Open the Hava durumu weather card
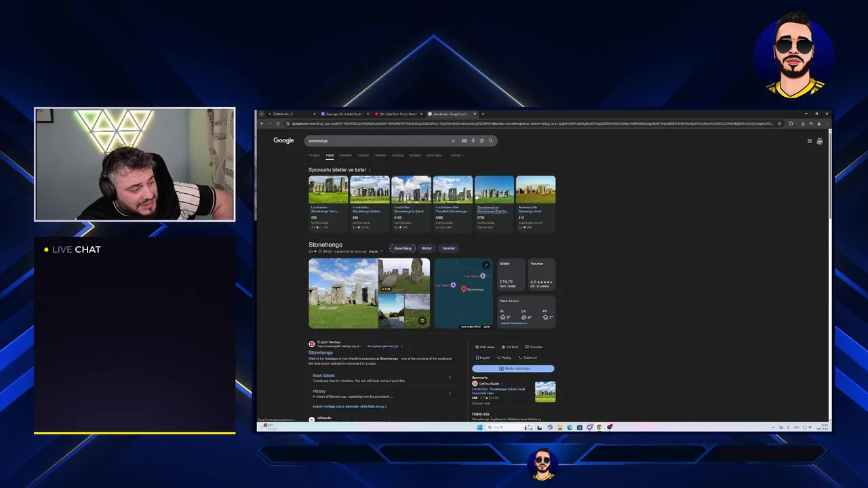The height and width of the screenshot is (488, 868). click(527, 312)
